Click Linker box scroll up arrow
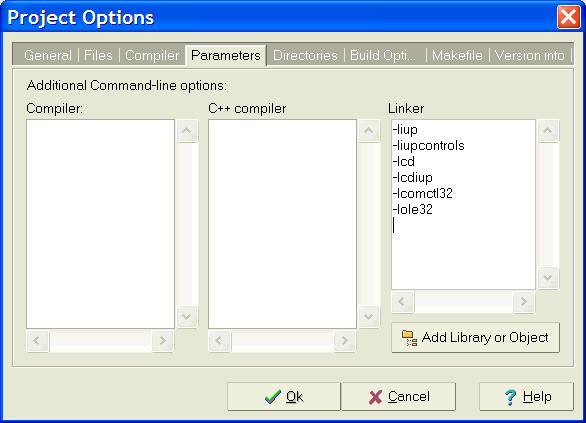 (x=548, y=131)
